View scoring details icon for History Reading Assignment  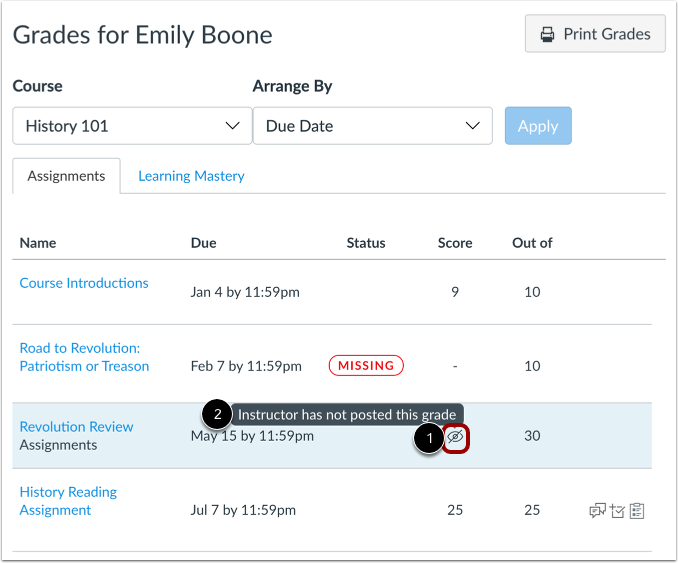[617, 511]
